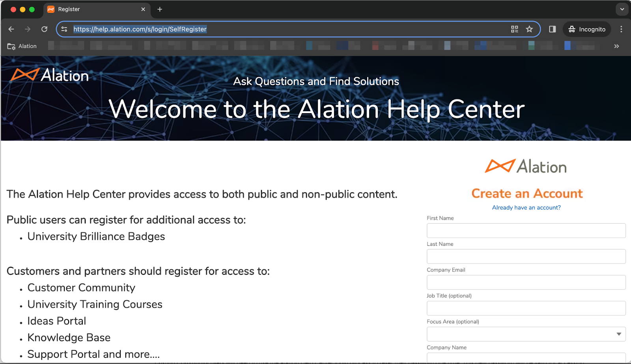Click University Brilliance Badges list item
The image size is (631, 364).
[x=96, y=237]
